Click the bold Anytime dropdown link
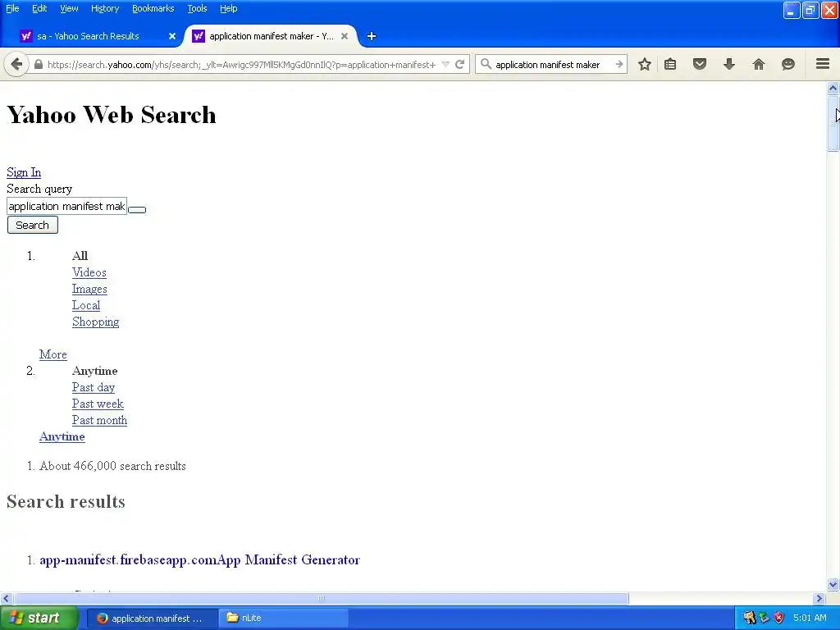Image resolution: width=840 pixels, height=630 pixels. coord(62,436)
